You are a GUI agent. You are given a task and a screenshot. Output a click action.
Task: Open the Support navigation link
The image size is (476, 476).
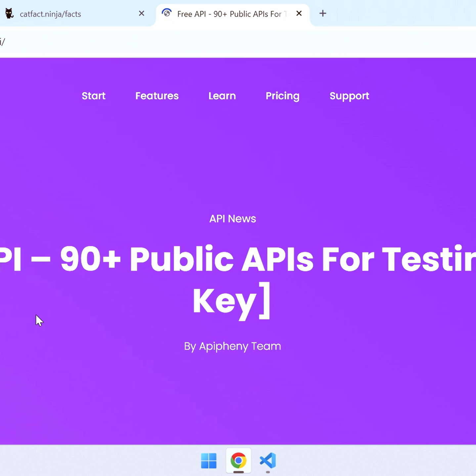pyautogui.click(x=349, y=96)
